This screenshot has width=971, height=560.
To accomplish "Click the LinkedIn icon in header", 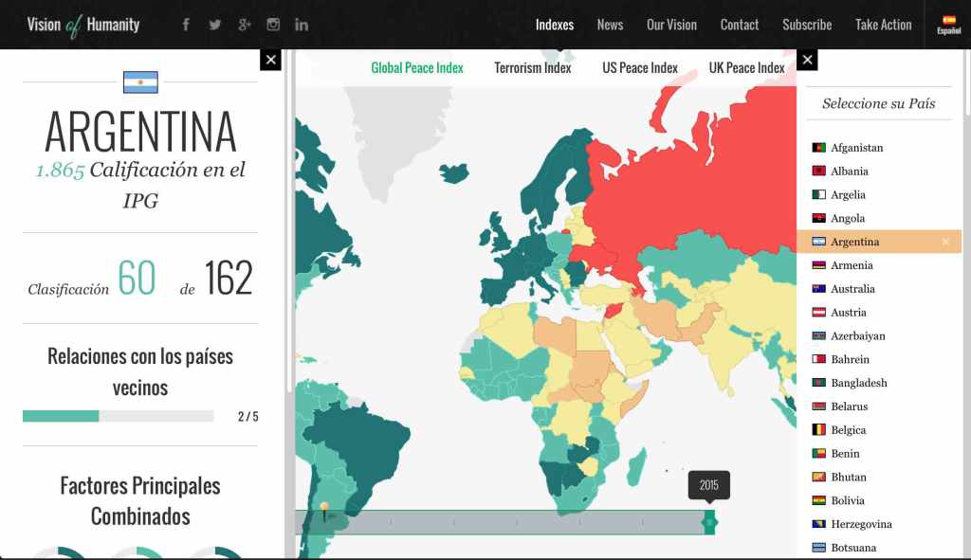I will (x=302, y=25).
